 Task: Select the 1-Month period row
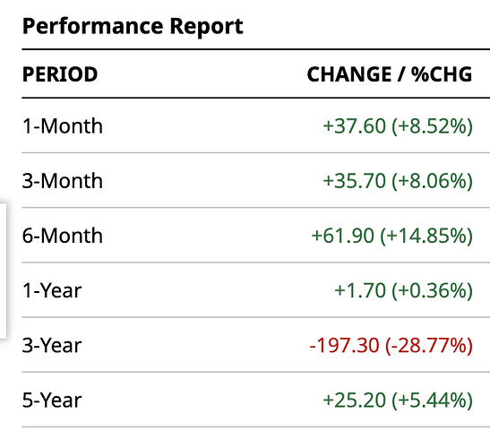click(256, 126)
